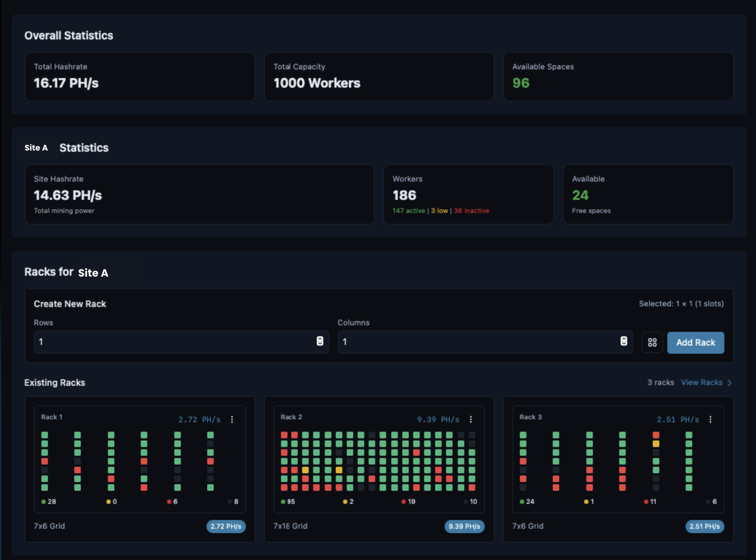
Task: Select the gray inactive status dot under Rack 1
Action: pos(229,502)
